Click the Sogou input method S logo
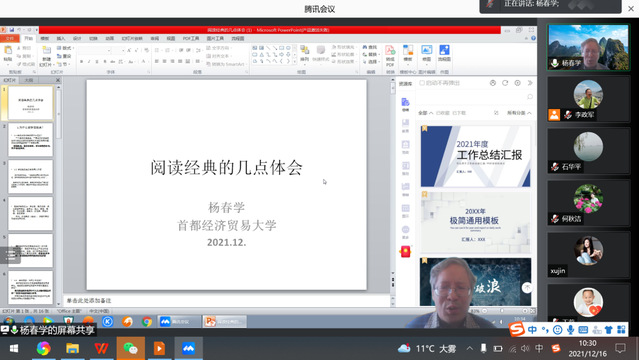The image size is (639, 360). pos(517,329)
